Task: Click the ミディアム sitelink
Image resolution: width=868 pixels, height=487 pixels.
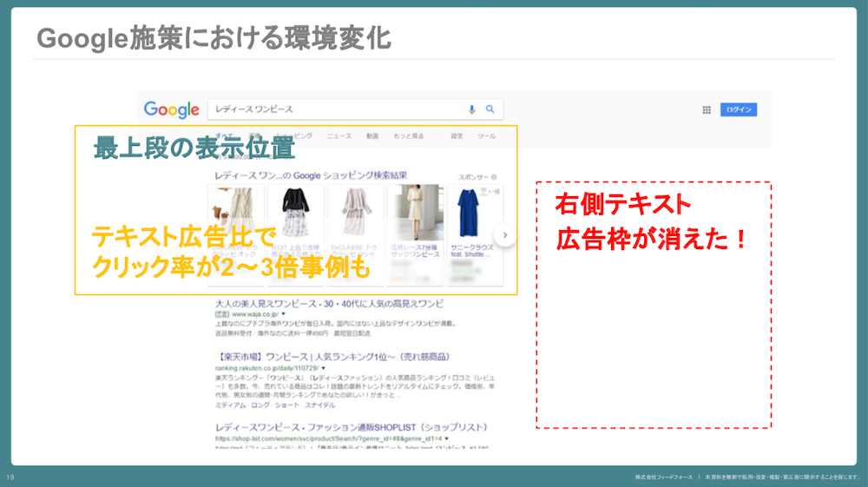Action: point(230,405)
